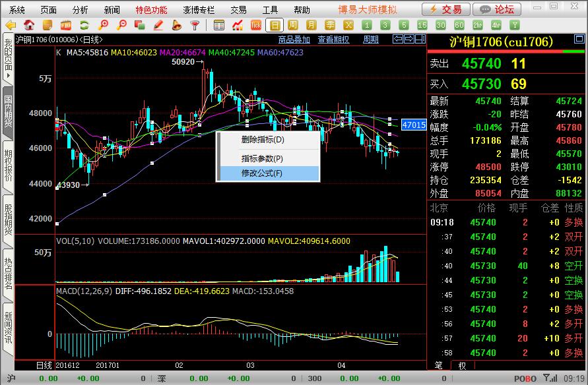The width and height of the screenshot is (588, 385).
Task: Click the orange back arrow icon
Action: click(x=11, y=25)
